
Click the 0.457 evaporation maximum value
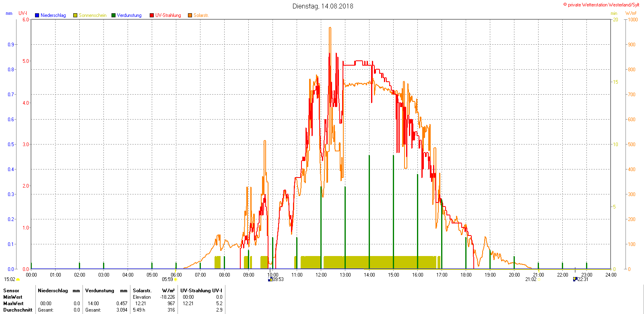[122, 304]
